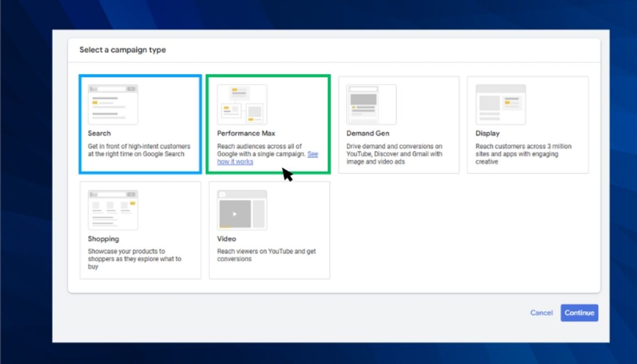Click 'Reach customers across 3 million sites' text
The image size is (637, 364).
point(523,154)
